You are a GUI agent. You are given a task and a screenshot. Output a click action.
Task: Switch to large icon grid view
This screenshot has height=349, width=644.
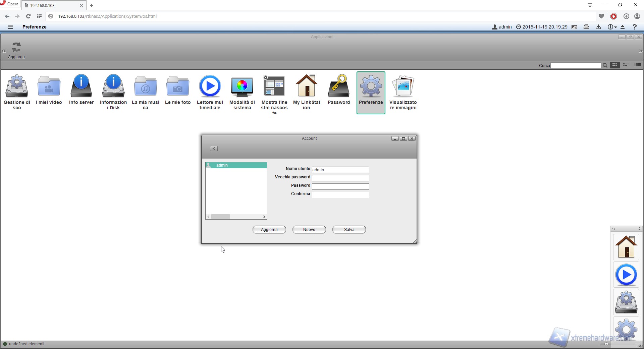(615, 65)
